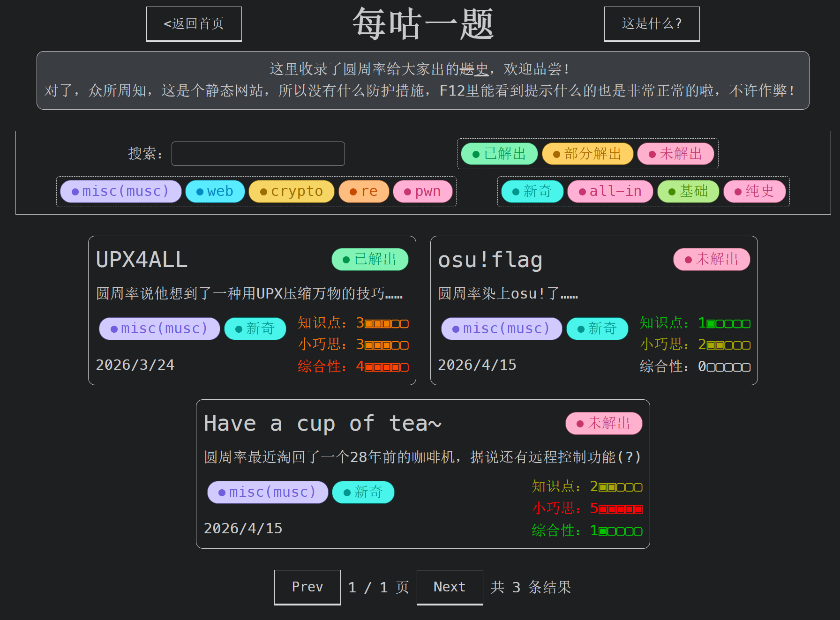Click the search input field
The image size is (840, 620).
tap(258, 154)
